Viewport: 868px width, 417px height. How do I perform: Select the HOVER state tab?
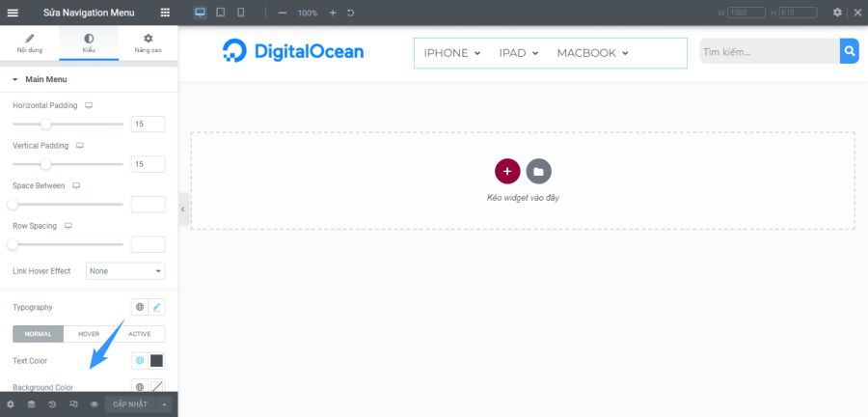coord(89,334)
